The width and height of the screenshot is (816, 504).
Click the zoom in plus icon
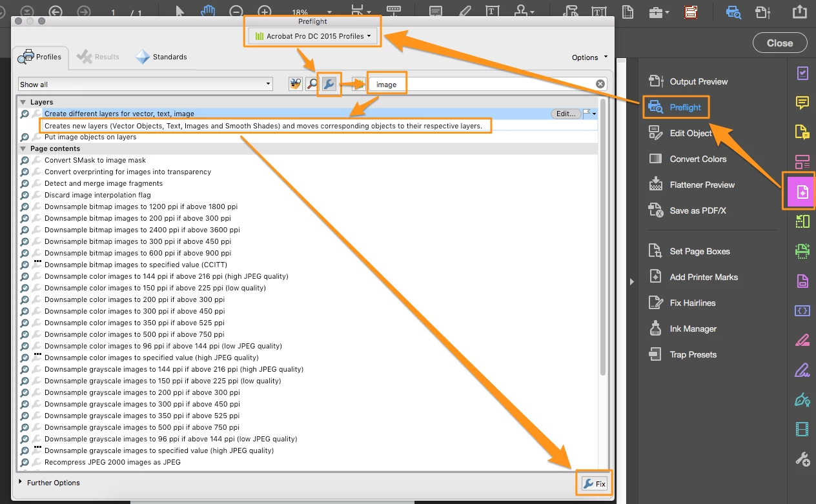265,12
